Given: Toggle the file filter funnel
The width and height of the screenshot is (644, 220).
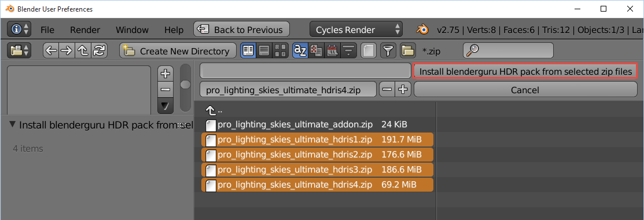Looking at the screenshot, I should coord(388,51).
